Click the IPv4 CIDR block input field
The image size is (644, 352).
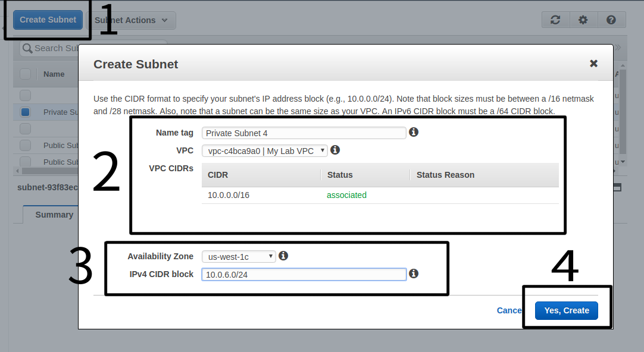(304, 274)
